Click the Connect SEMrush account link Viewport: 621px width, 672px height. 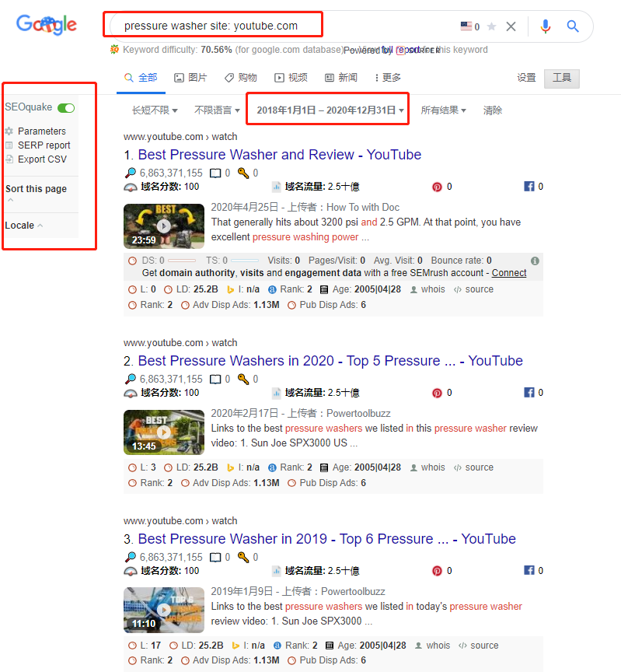tap(509, 273)
